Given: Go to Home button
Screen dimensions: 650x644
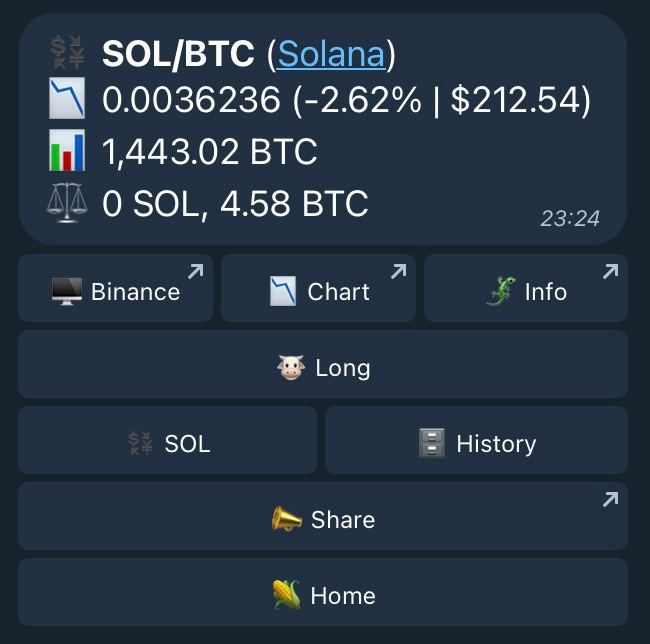Looking at the screenshot, I should tap(323, 592).
